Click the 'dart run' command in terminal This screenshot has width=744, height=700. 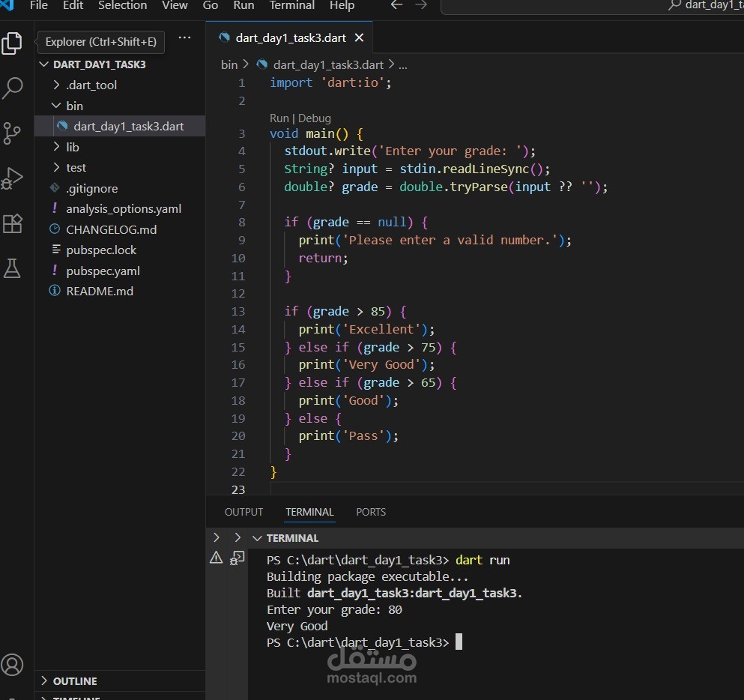[x=483, y=560]
